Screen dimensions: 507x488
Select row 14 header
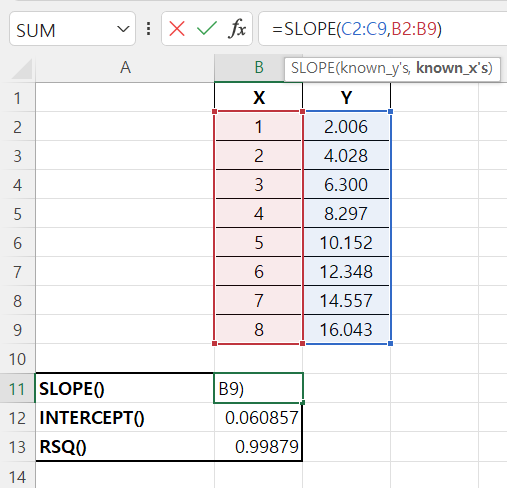pyautogui.click(x=17, y=476)
